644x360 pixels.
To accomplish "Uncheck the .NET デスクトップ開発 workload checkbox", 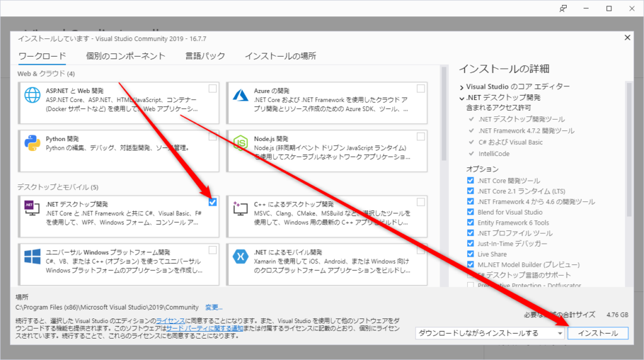I will pyautogui.click(x=213, y=202).
